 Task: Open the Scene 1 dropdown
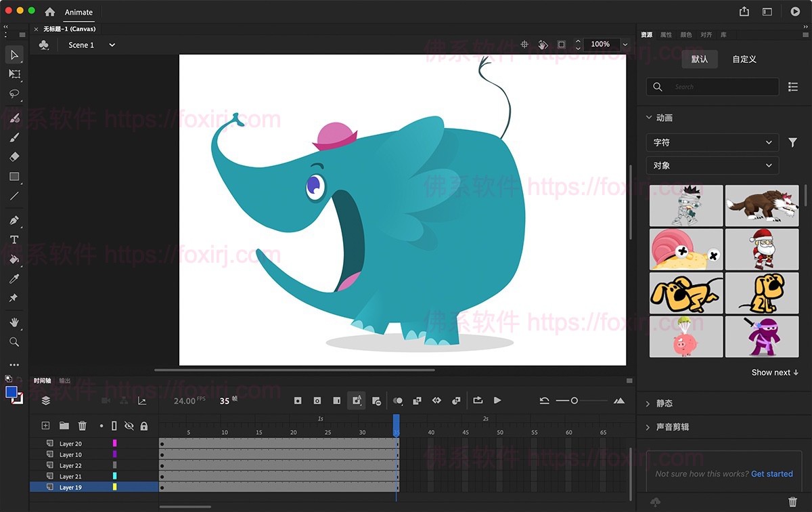(110, 45)
